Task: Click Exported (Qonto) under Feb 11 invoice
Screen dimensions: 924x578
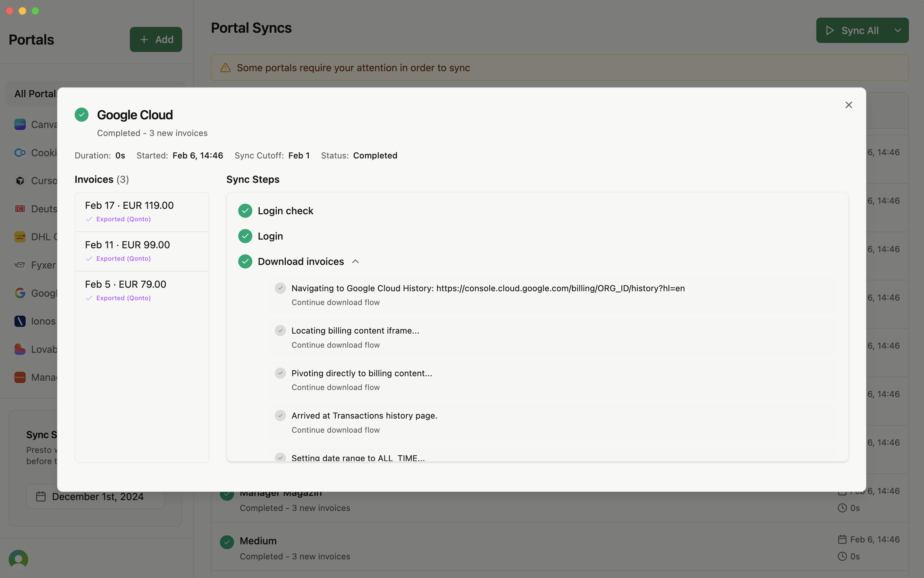Action: 123,259
